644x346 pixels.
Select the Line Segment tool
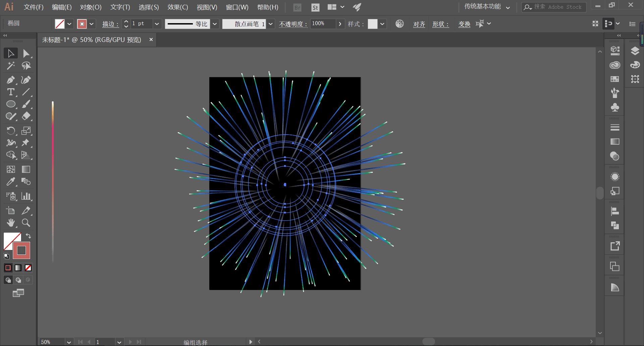26,92
